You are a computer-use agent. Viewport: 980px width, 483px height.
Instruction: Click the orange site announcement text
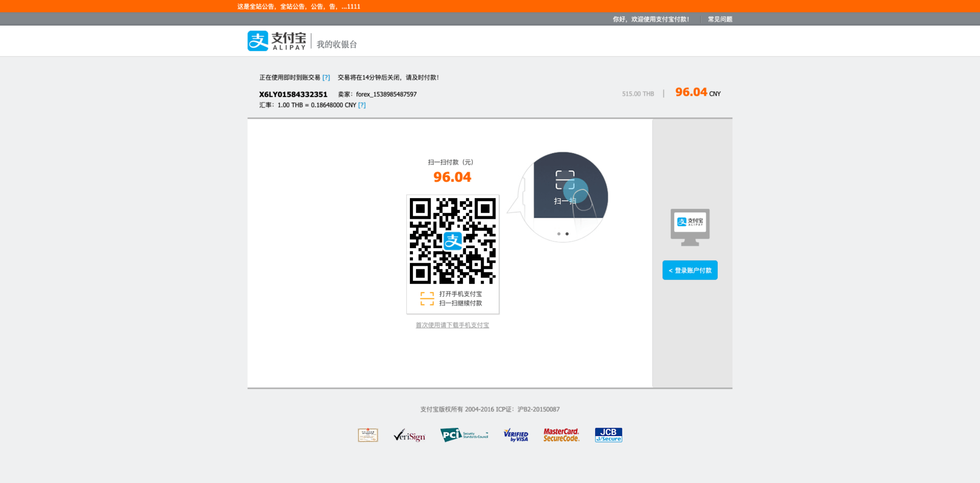click(x=299, y=6)
